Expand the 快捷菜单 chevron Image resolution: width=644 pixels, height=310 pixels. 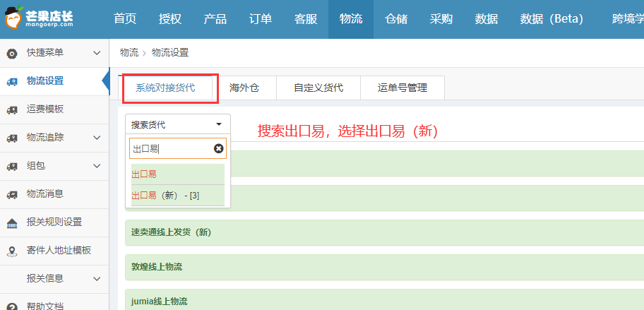[97, 53]
